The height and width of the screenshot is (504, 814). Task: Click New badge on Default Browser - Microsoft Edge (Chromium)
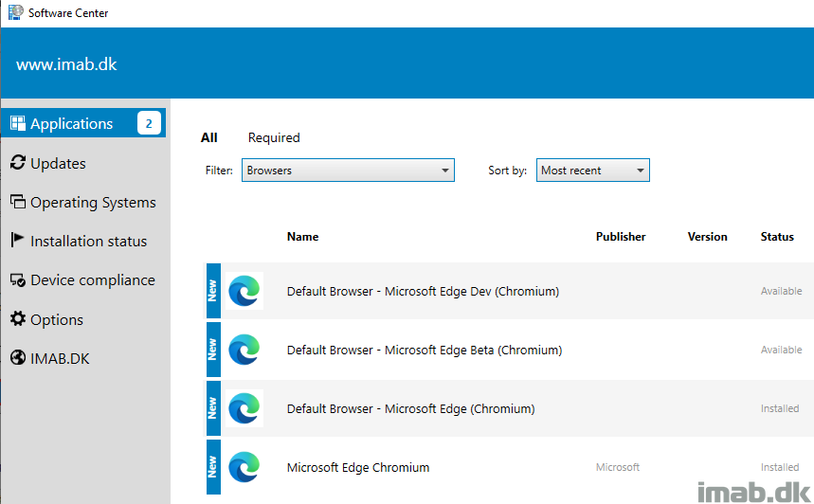click(x=213, y=408)
